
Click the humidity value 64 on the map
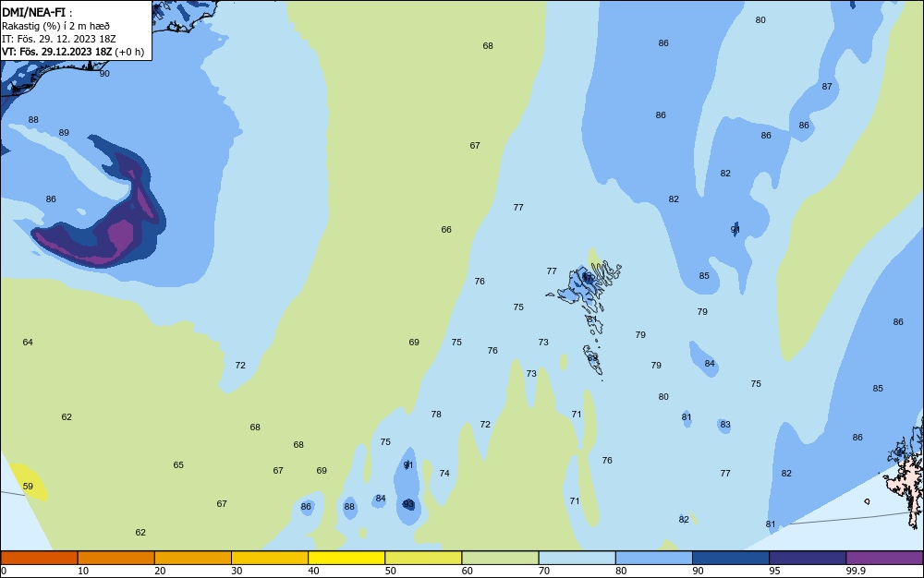pyautogui.click(x=28, y=342)
